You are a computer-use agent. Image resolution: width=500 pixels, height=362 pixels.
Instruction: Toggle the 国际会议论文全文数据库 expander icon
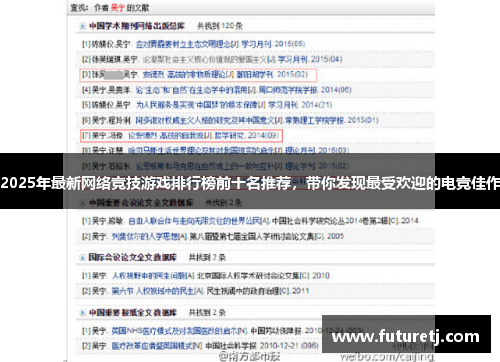[x=82, y=257]
